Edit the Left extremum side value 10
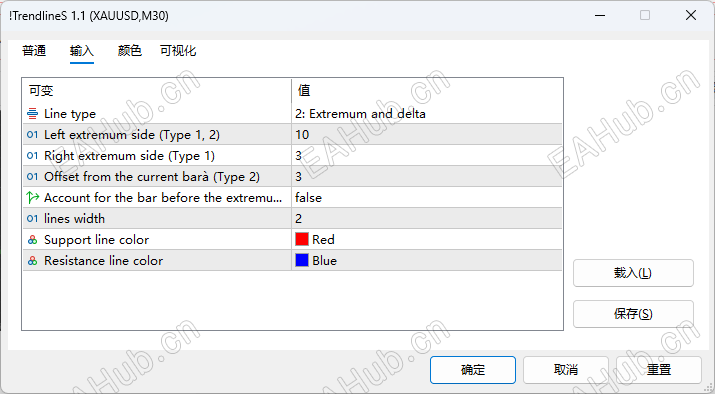Screen dimensions: 715x394 [427, 135]
